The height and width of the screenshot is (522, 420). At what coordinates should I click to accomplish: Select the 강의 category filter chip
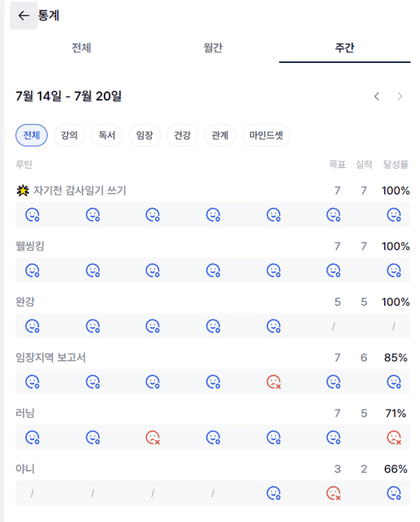pos(69,135)
